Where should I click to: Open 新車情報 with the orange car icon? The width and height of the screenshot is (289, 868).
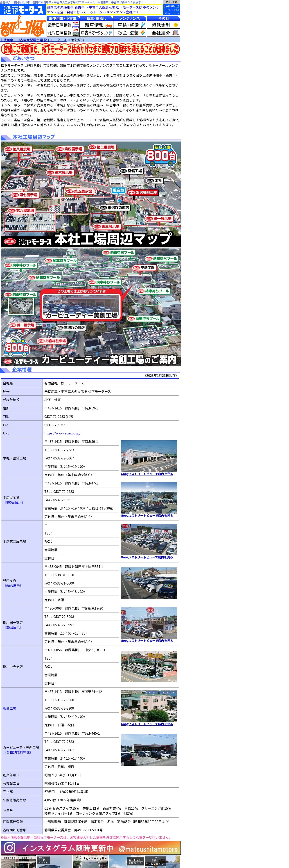pyautogui.click(x=96, y=25)
